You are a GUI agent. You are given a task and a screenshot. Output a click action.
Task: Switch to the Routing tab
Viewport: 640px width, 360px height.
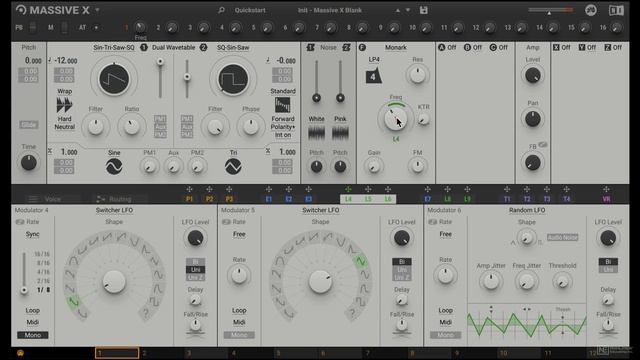tap(114, 199)
